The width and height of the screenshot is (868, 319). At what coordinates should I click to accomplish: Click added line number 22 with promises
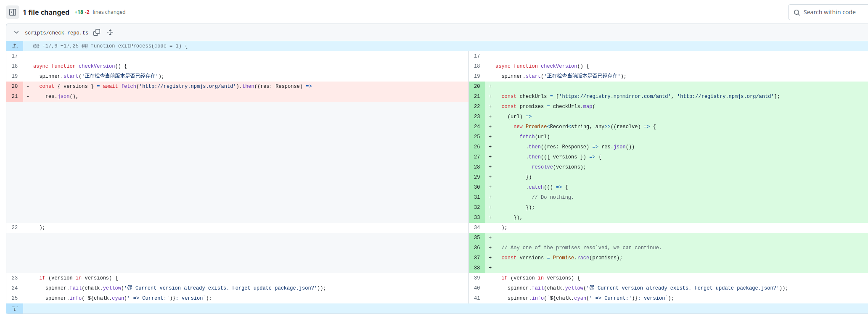point(477,106)
